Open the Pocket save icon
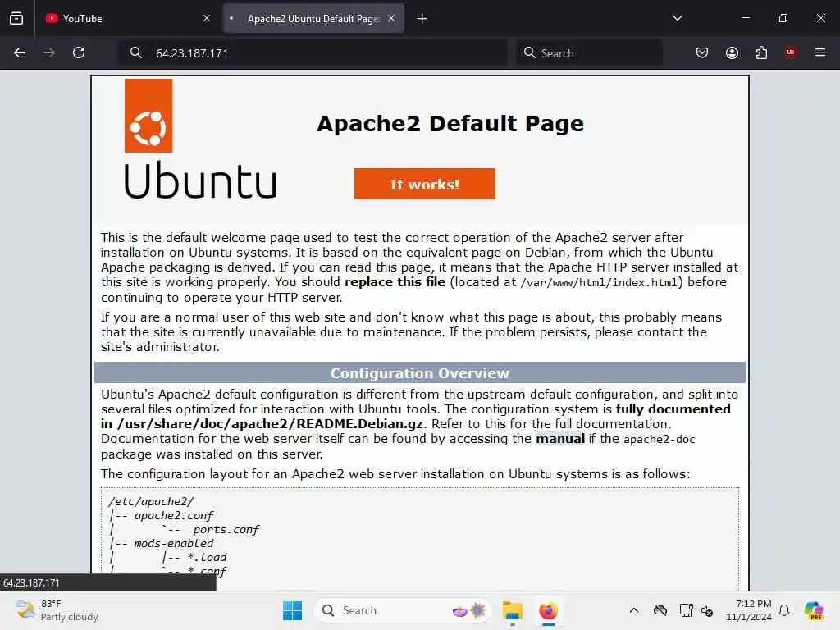 click(x=702, y=52)
